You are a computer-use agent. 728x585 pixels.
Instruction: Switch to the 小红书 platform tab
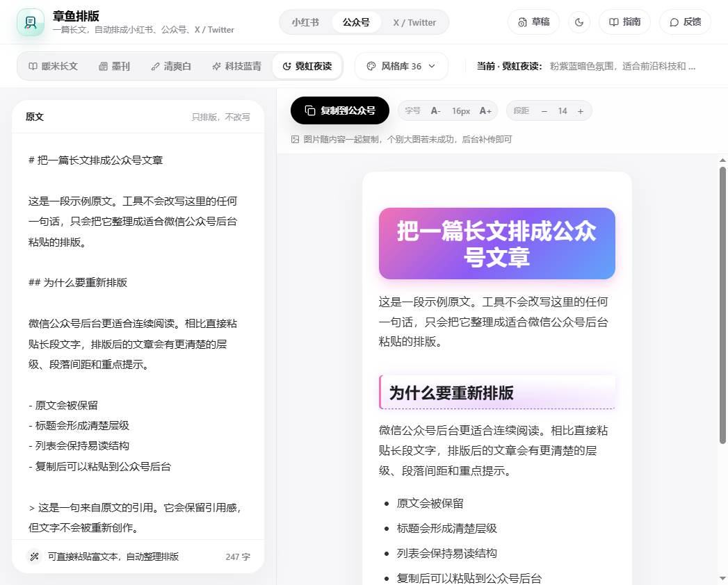[x=305, y=22]
